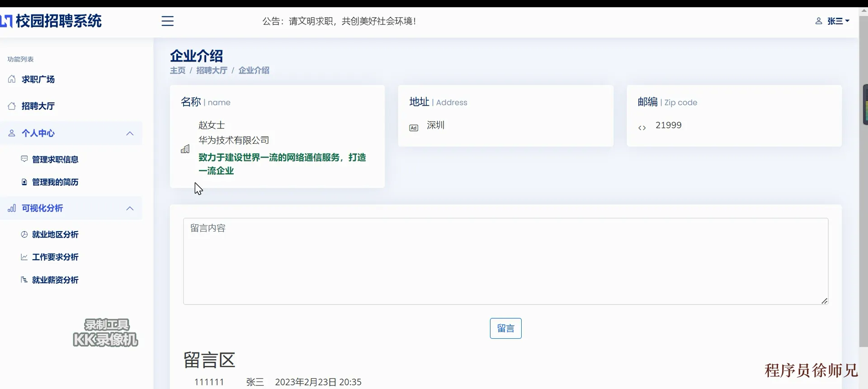Click the comment date 2023年2月23日 20:35
This screenshot has height=389, width=868.
[x=318, y=382]
